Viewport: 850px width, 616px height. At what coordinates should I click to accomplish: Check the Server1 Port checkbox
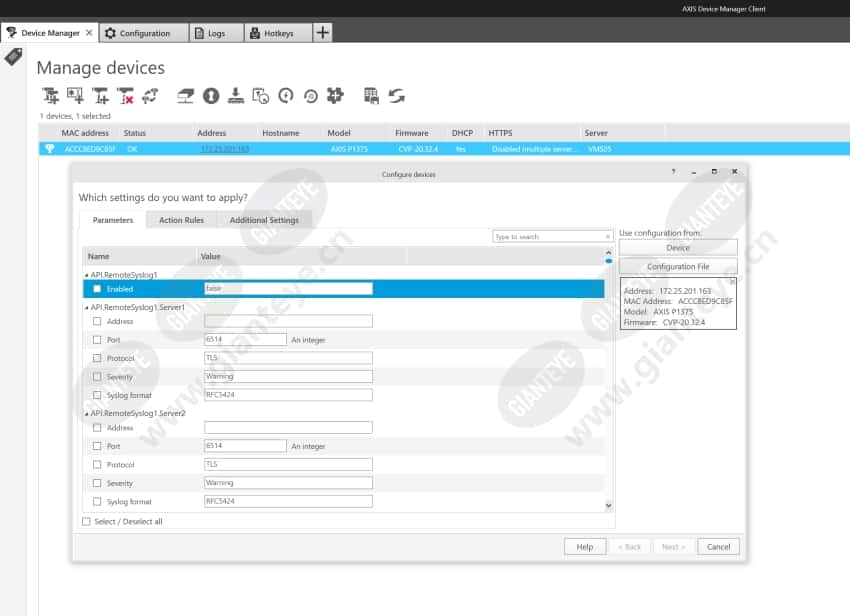(x=97, y=339)
